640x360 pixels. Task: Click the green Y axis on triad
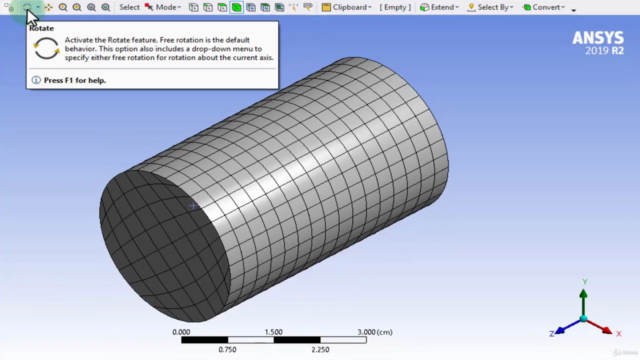pyautogui.click(x=583, y=301)
